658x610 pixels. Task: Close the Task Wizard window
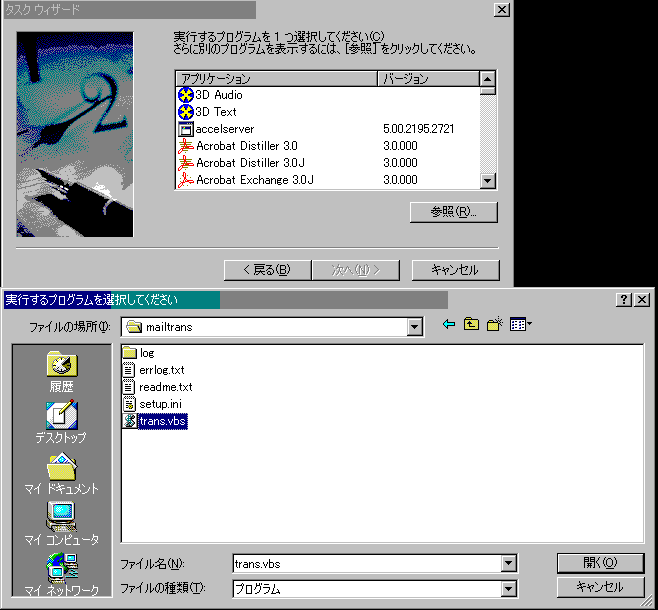click(x=501, y=9)
